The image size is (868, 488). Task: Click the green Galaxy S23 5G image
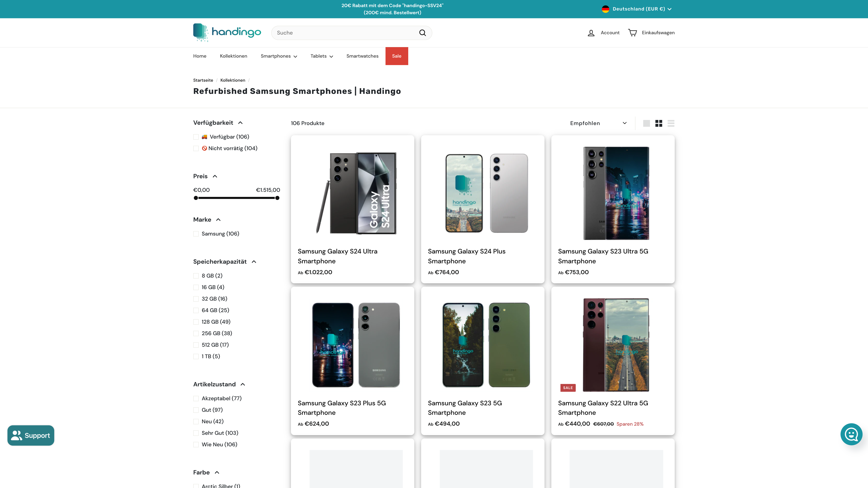pyautogui.click(x=486, y=345)
